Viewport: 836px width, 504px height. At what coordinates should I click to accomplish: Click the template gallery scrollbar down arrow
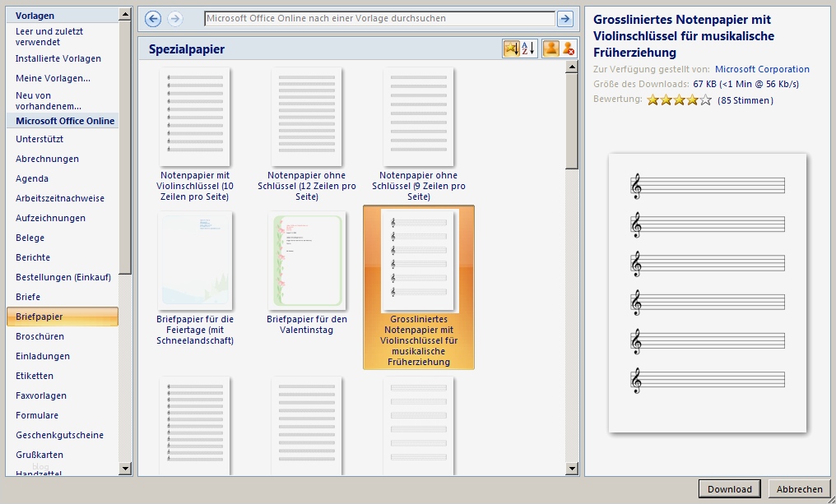tap(572, 469)
